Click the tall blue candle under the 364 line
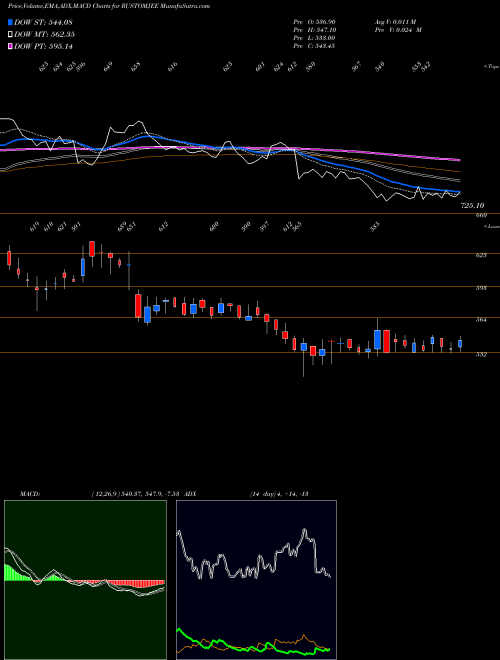This screenshot has width=500, height=660. [378, 339]
